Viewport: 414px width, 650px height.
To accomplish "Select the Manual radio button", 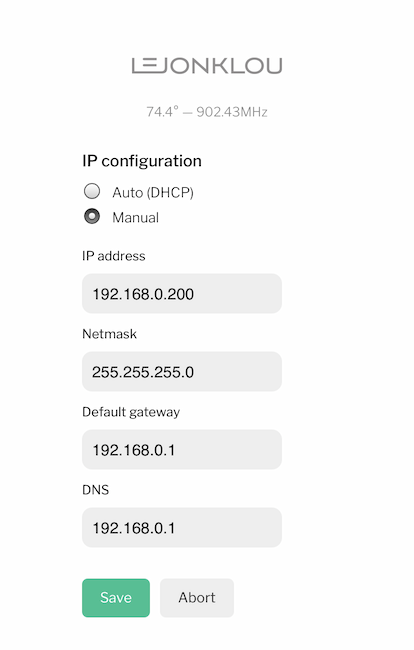I will 92,216.
